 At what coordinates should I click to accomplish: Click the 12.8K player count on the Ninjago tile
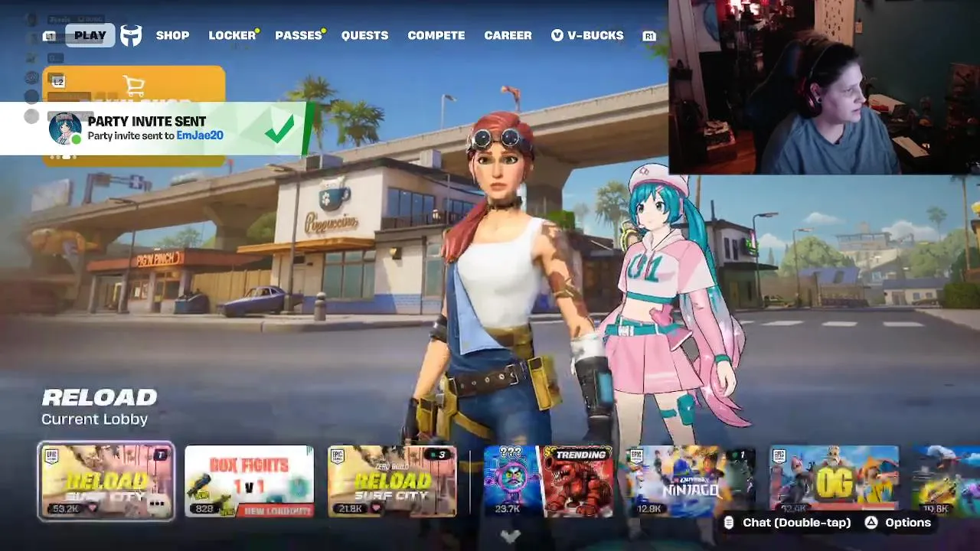[648, 508]
